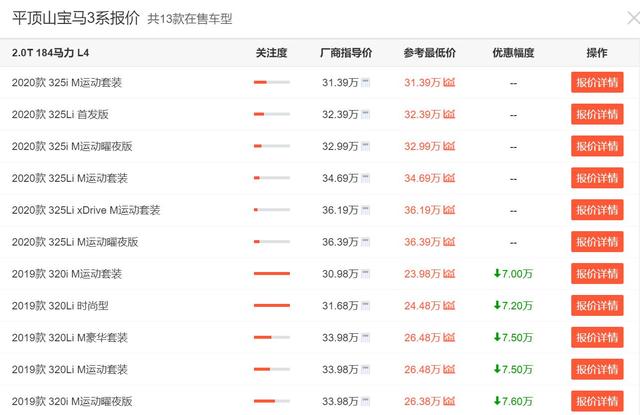Click 报价详情 for 2019款 320Li M运动套装
The image size is (640, 415).
click(597, 369)
